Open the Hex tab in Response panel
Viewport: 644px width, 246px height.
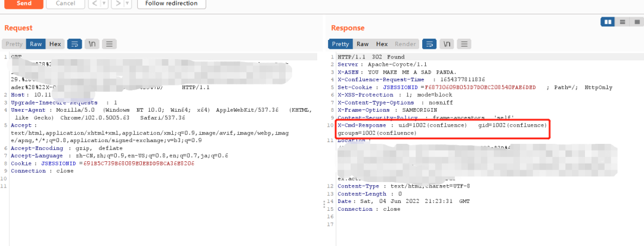382,44
